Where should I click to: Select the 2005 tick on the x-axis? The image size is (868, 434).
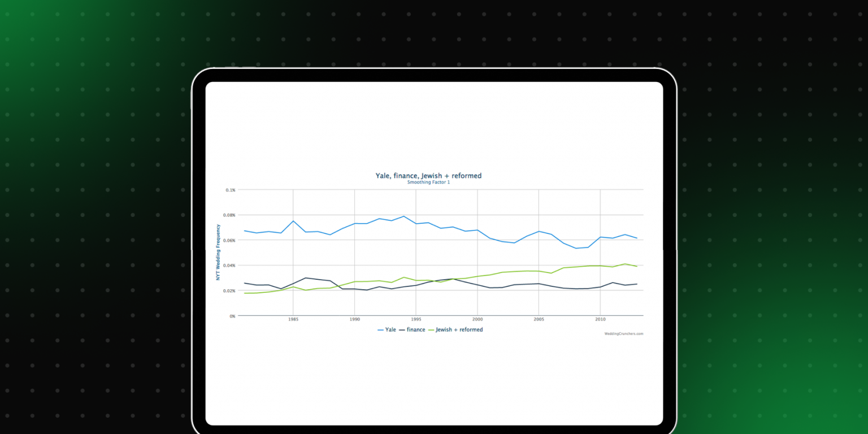[539, 319]
